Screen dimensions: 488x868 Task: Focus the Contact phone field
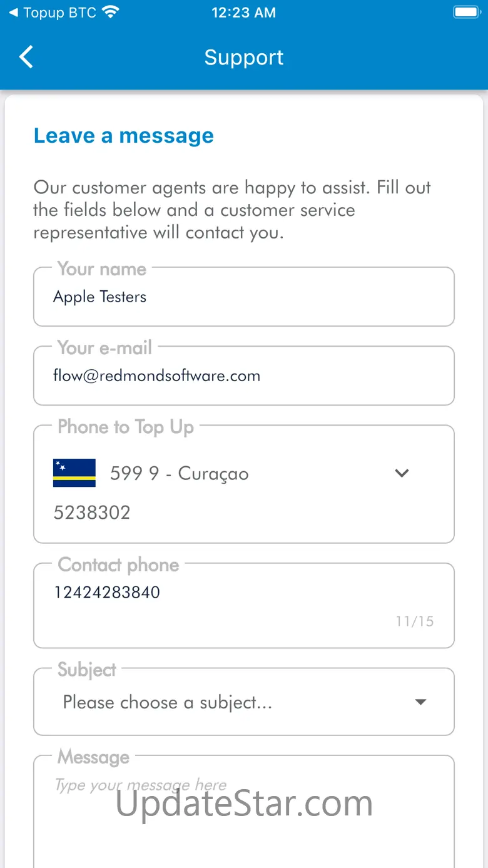(243, 593)
